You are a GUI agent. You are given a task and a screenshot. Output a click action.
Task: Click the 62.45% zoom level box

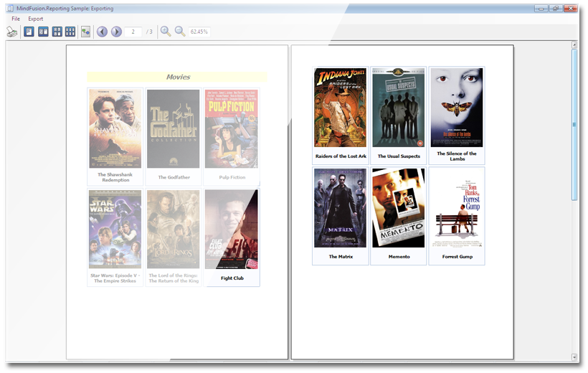pyautogui.click(x=199, y=32)
